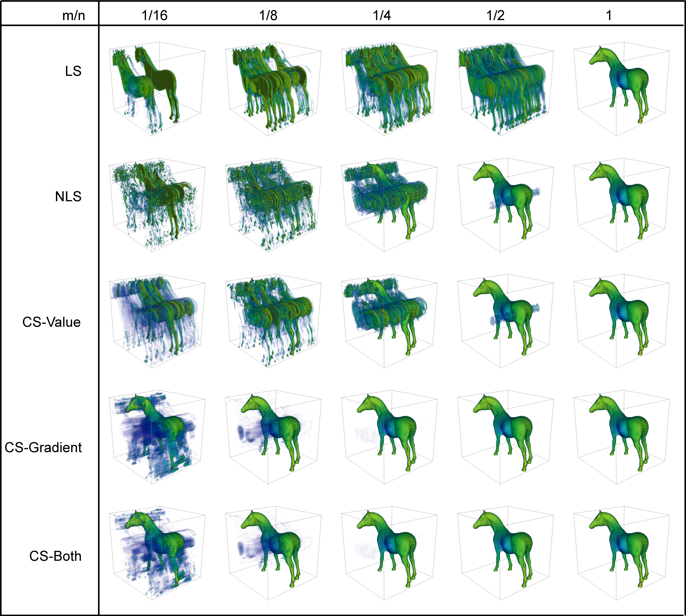Click the 1/16 column header

pyautogui.click(x=154, y=15)
